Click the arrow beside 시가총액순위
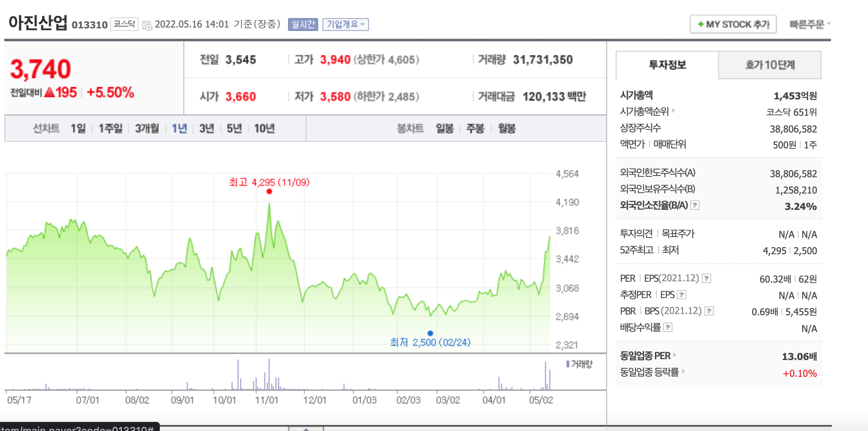Screen dimensions: 868x431 tap(673, 111)
